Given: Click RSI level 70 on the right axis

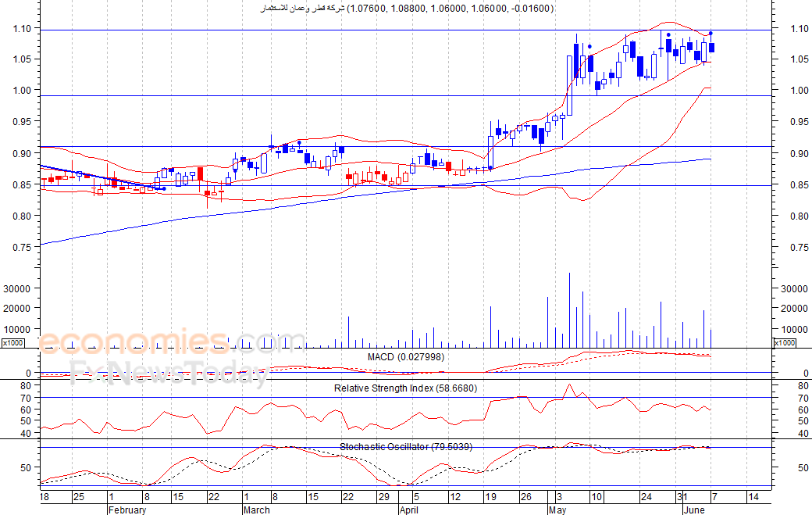Looking at the screenshot, I should click(x=803, y=399).
